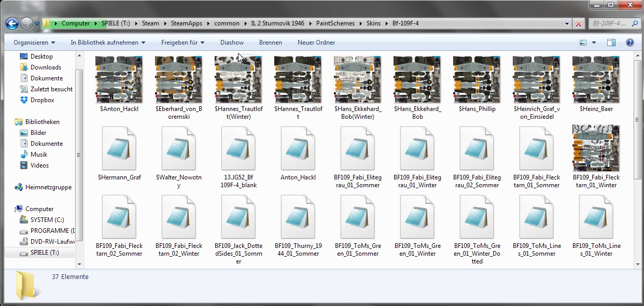Open the Freigeben für menu

point(183,43)
